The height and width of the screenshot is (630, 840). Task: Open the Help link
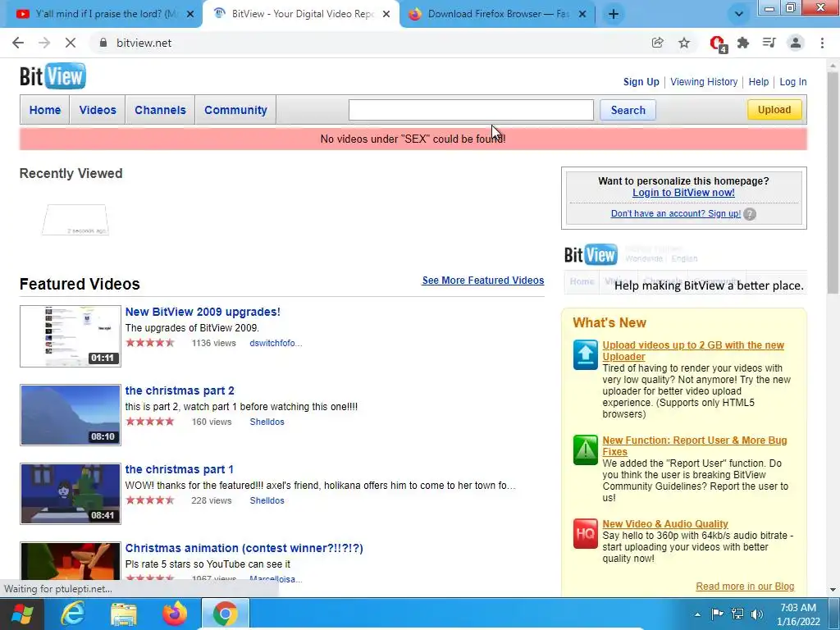(x=759, y=82)
